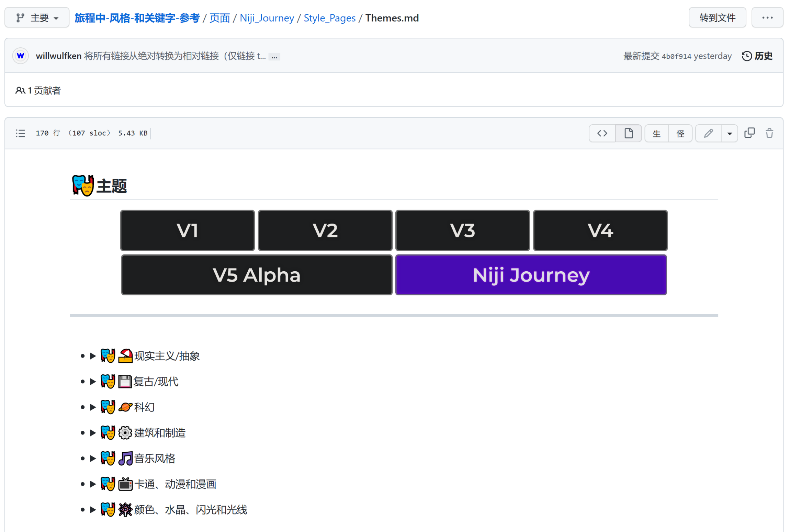Screen dimensions: 790x532
Task: Click the history clock icon
Action: click(747, 56)
